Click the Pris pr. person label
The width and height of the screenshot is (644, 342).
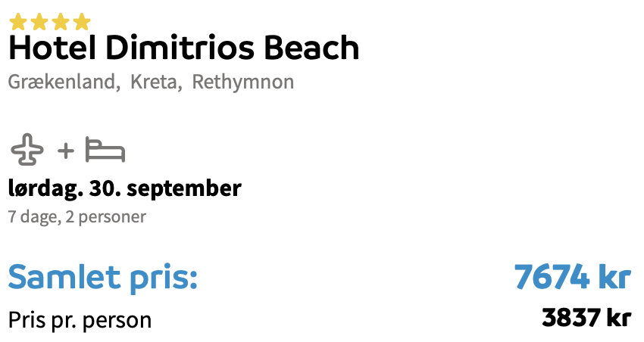(x=80, y=320)
